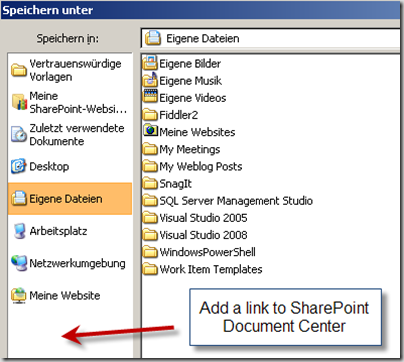Screen dimensions: 404x362
Task: Click the SnagIt folder icon
Action: click(x=150, y=183)
